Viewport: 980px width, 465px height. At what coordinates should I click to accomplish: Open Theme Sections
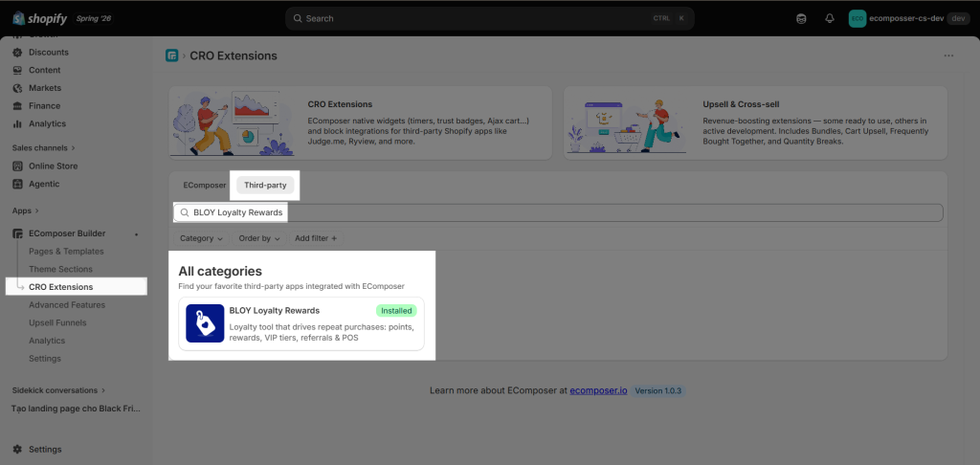[60, 270]
